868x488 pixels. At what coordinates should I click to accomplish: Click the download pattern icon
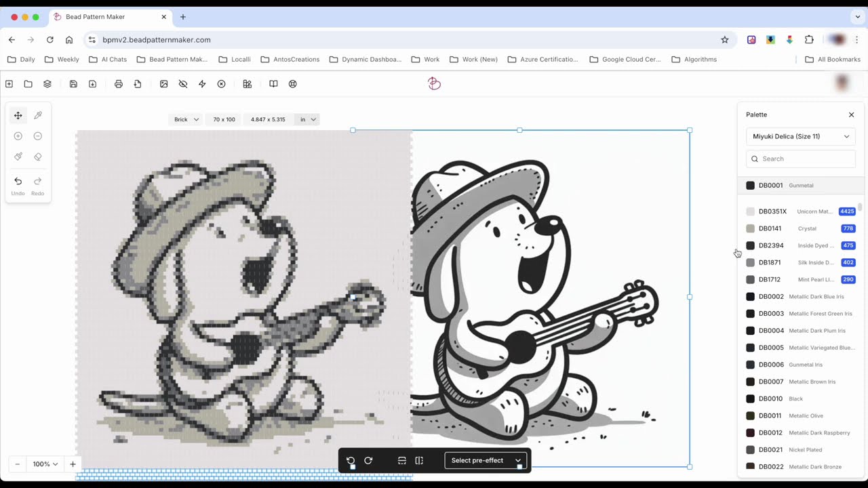coord(92,84)
